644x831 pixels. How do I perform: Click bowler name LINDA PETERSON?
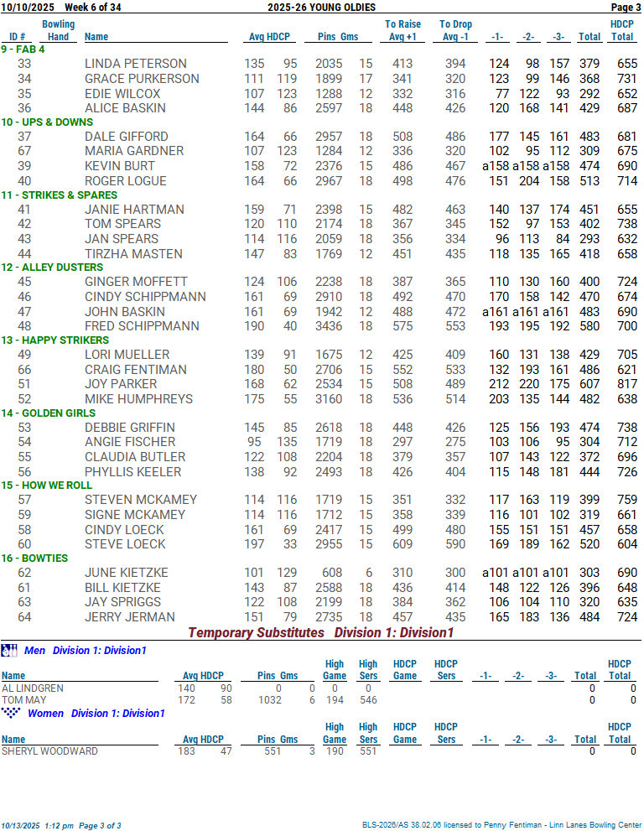pos(135,64)
